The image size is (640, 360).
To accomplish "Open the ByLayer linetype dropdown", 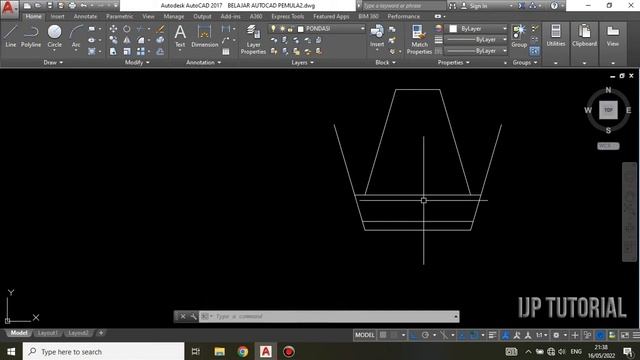I will tap(504, 51).
